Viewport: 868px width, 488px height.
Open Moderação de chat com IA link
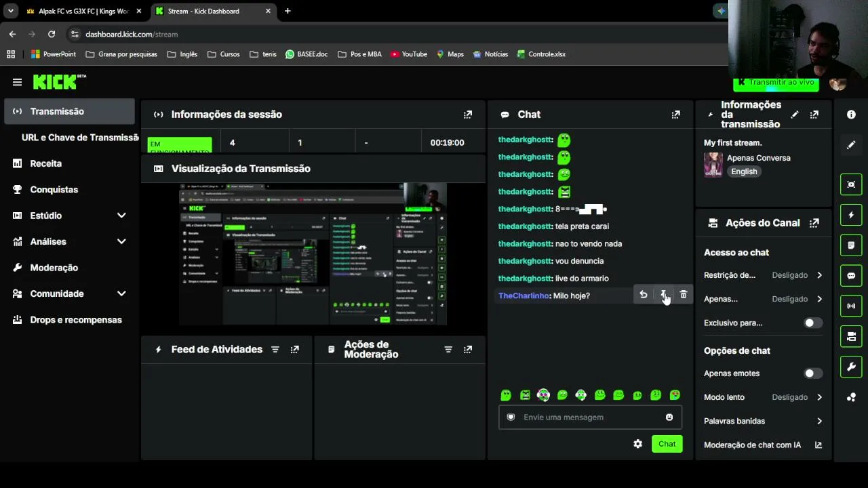coord(764,445)
